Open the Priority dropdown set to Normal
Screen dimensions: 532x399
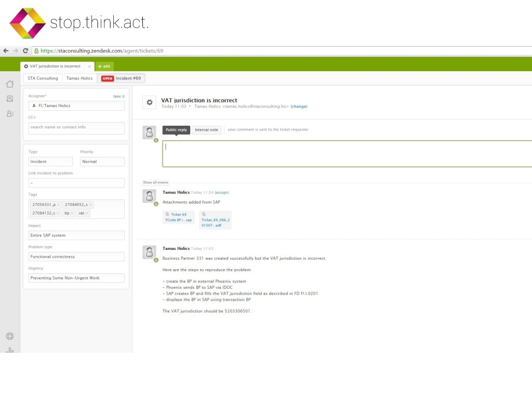tap(102, 162)
